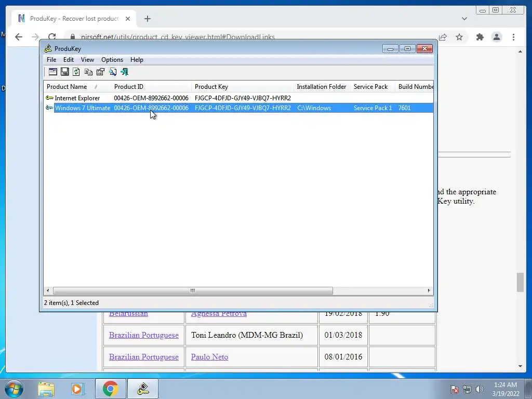Click the ProduKey title bar app icon

(x=48, y=48)
